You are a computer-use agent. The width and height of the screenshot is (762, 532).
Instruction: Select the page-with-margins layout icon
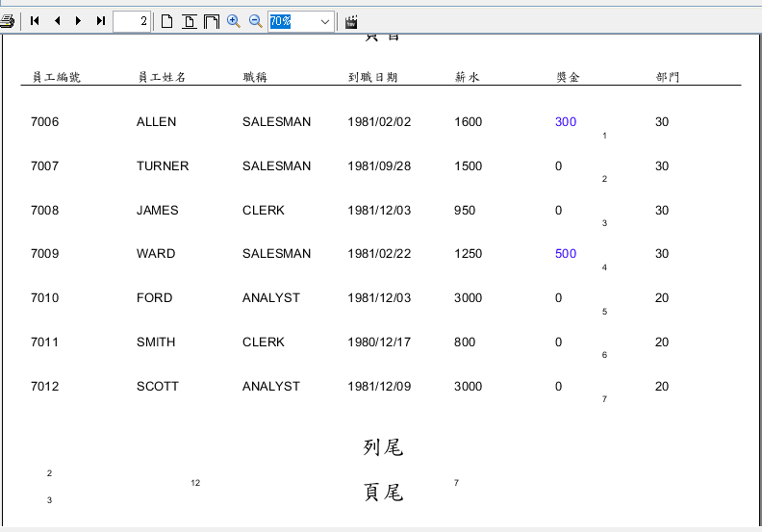pos(212,21)
